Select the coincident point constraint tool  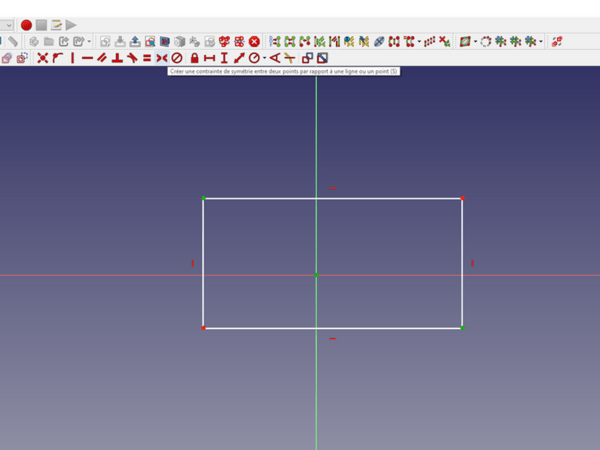tap(42, 59)
